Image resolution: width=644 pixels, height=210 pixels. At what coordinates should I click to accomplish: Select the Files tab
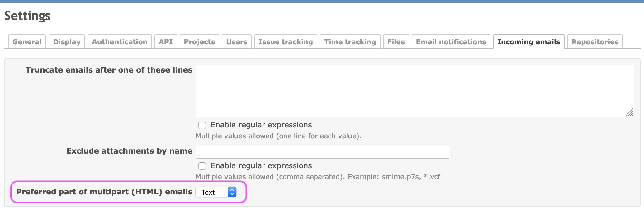pyautogui.click(x=396, y=42)
